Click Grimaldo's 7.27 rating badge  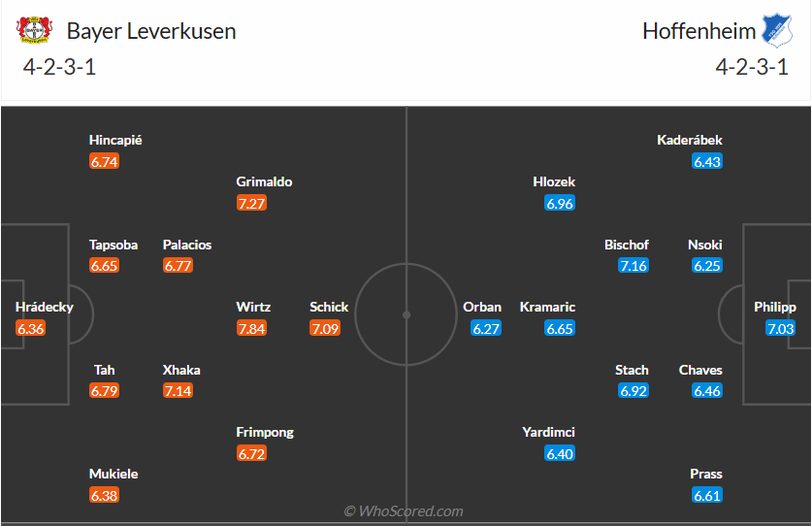[x=251, y=203]
